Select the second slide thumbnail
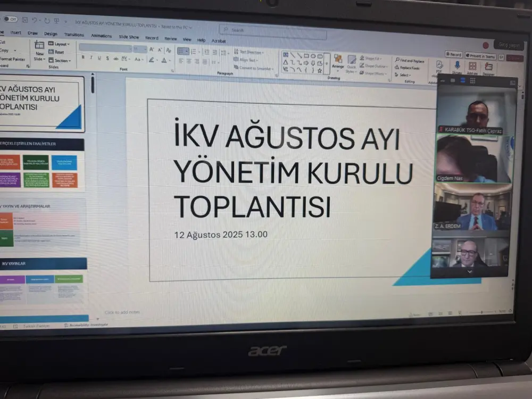 coord(41,165)
